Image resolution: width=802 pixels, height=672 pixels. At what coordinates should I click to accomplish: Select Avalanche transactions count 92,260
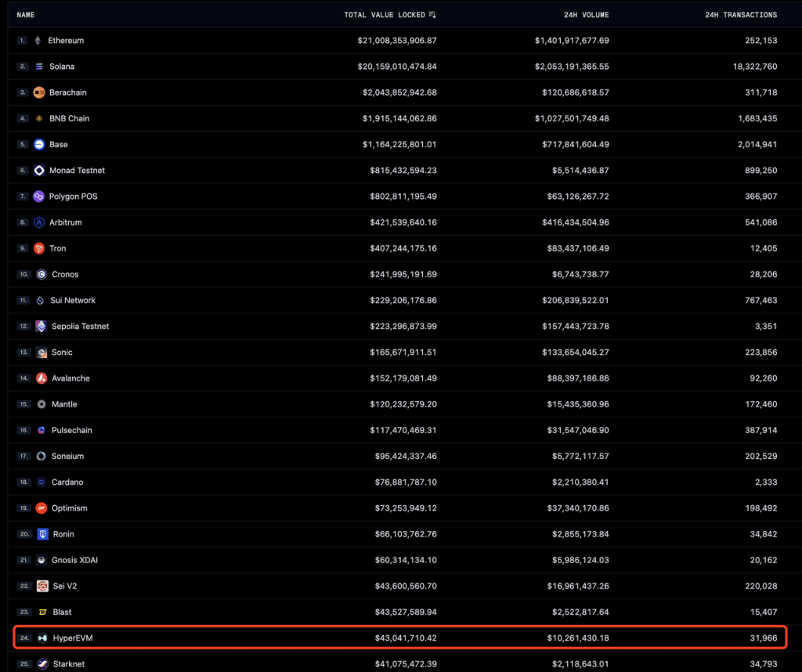[x=764, y=378]
